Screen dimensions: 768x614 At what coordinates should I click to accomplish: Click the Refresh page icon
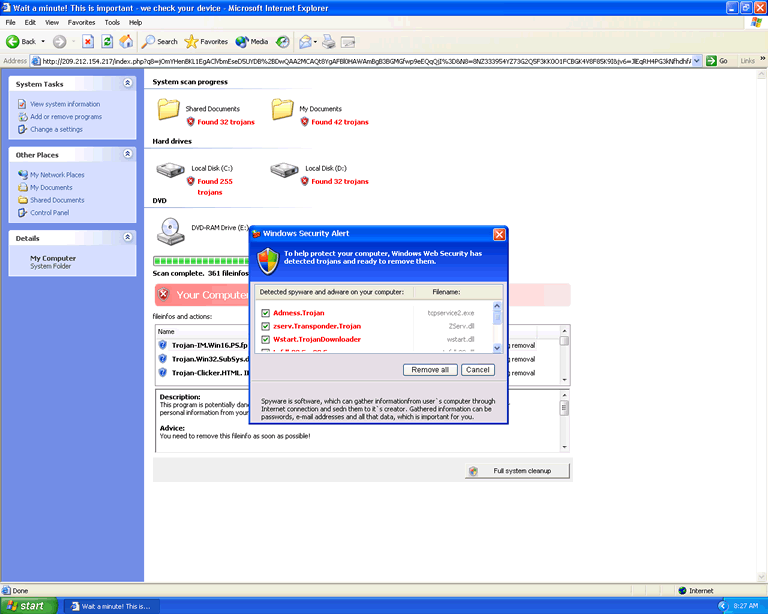(x=106, y=41)
